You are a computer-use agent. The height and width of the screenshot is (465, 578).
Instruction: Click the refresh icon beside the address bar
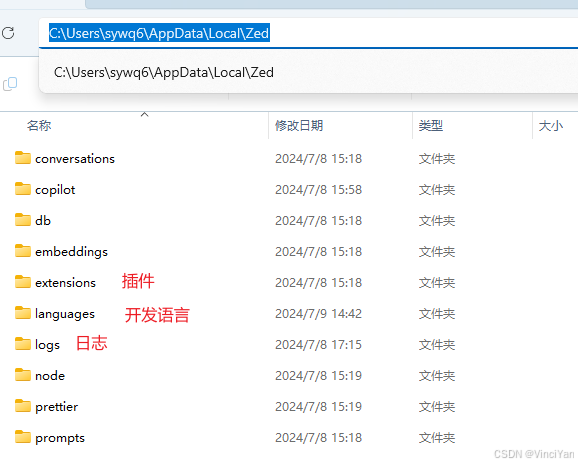pos(8,33)
